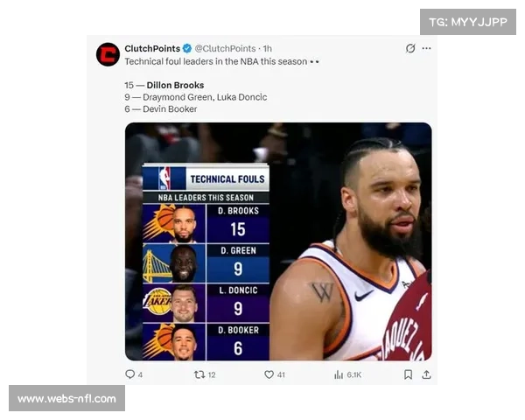Click the repost arrows icon
Screen dimensions: 525x420
point(199,374)
